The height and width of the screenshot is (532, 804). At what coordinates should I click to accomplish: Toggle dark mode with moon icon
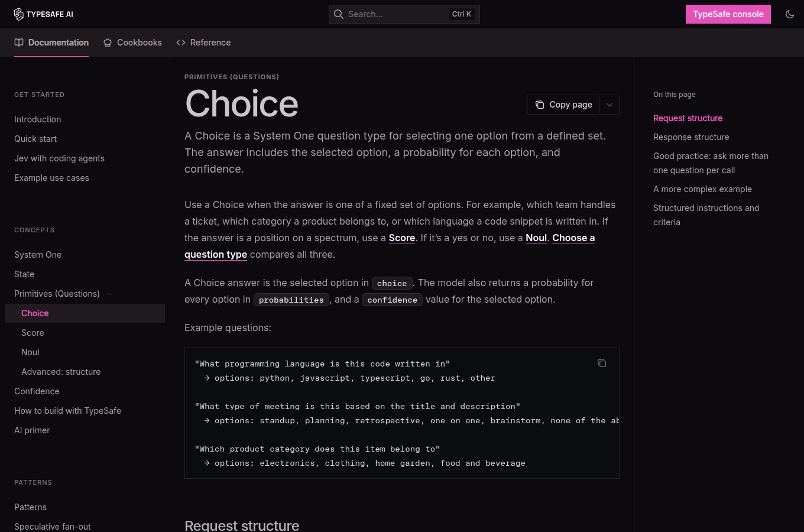pyautogui.click(x=790, y=14)
